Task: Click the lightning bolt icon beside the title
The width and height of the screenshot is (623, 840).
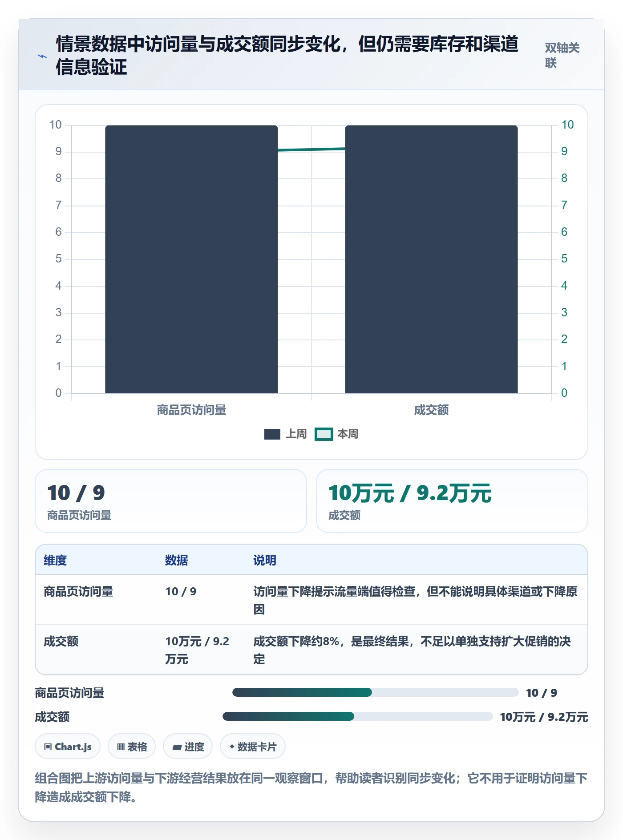Action: [x=42, y=56]
